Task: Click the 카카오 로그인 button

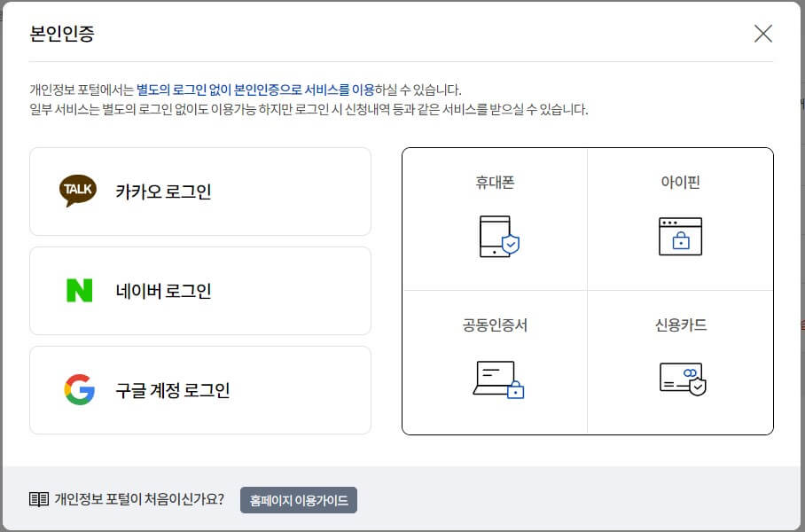Action: (200, 190)
